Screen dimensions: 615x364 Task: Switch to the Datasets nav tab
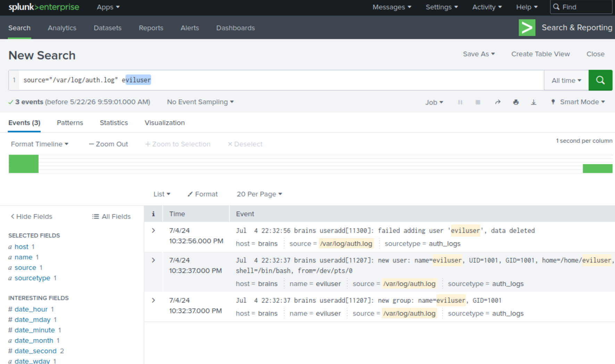(x=107, y=28)
